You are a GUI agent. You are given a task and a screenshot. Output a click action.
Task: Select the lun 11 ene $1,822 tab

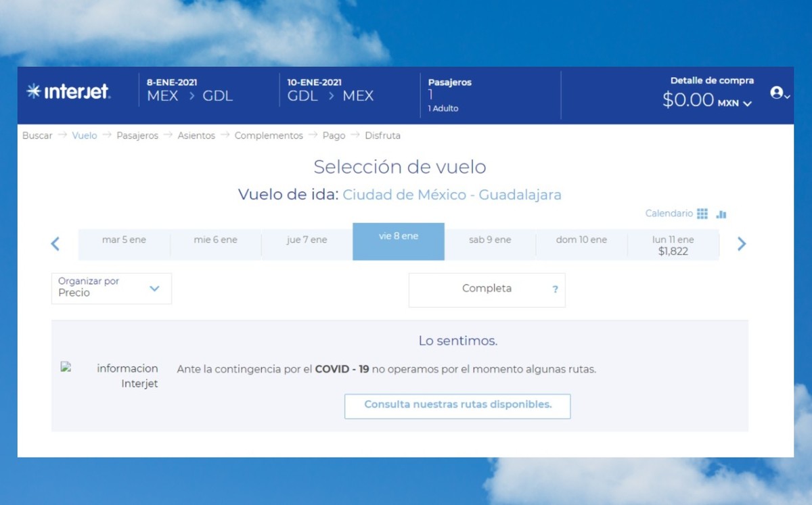pyautogui.click(x=673, y=245)
